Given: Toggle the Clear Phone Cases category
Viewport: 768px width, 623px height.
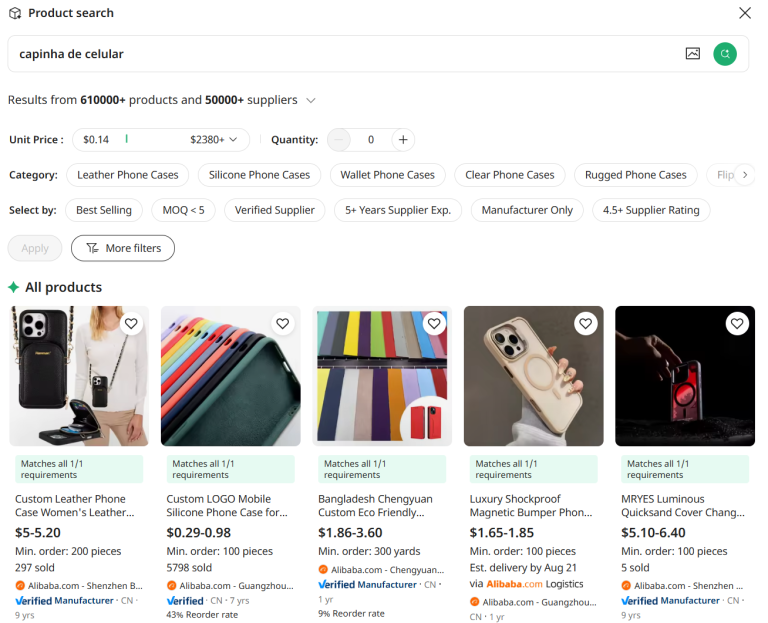Looking at the screenshot, I should pos(510,175).
